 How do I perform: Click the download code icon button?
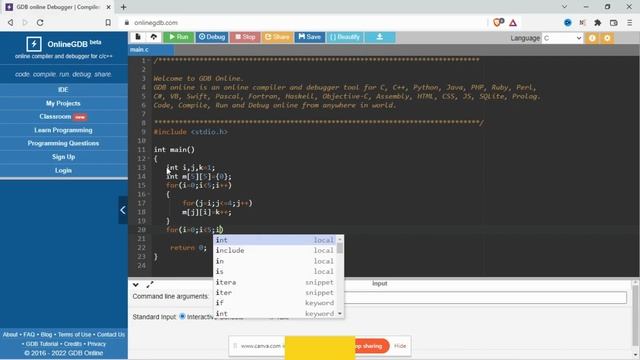point(380,37)
